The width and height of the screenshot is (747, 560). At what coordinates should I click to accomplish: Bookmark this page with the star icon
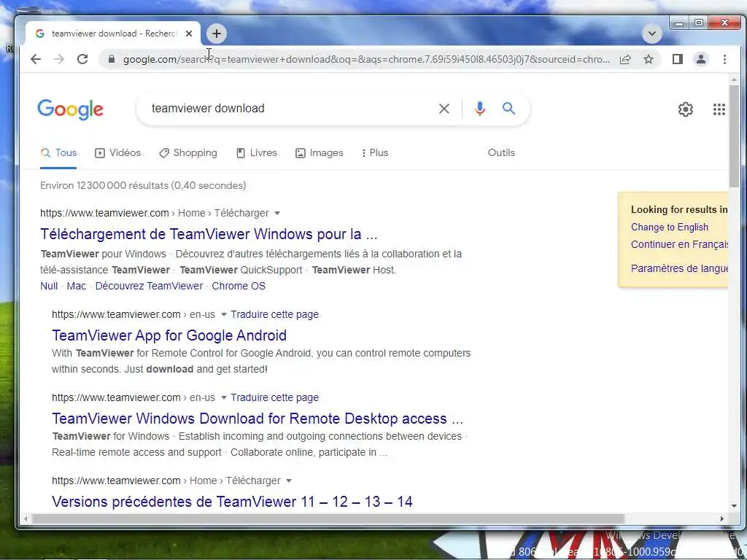pyautogui.click(x=649, y=59)
